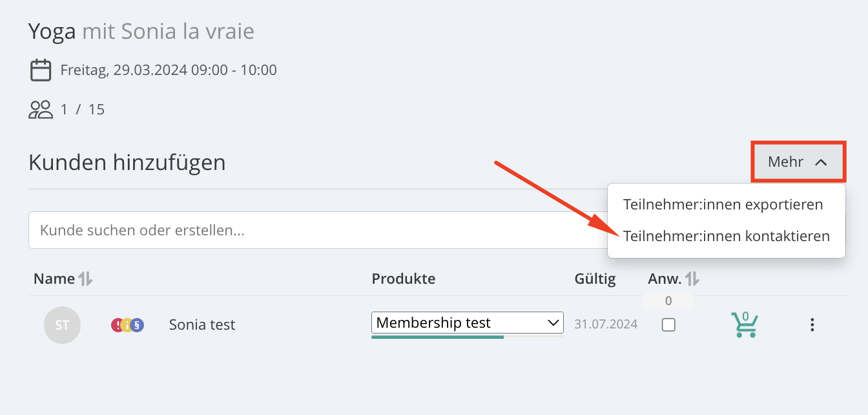Click the blue paragraph badge icon
The image size is (868, 415).
pyautogui.click(x=137, y=325)
